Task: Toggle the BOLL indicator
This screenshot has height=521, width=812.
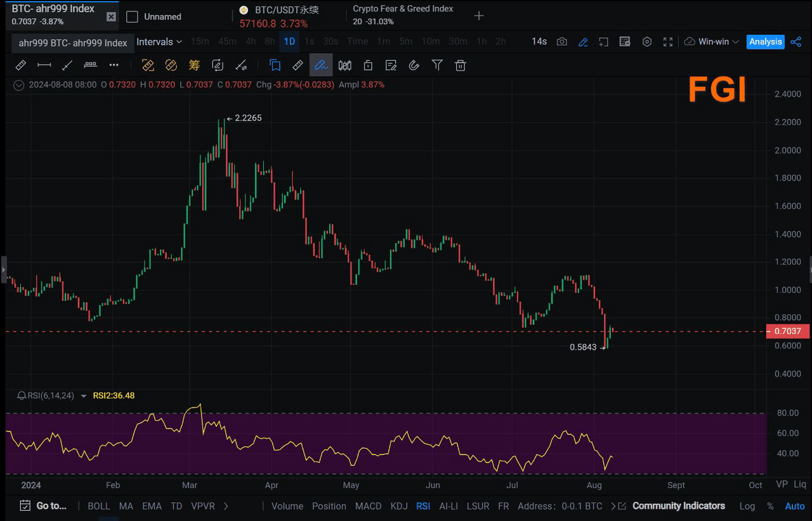Action: (x=98, y=506)
